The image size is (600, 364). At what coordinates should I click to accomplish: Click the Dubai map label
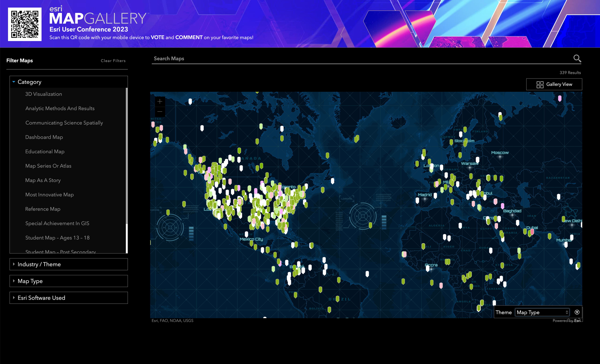(x=532, y=228)
